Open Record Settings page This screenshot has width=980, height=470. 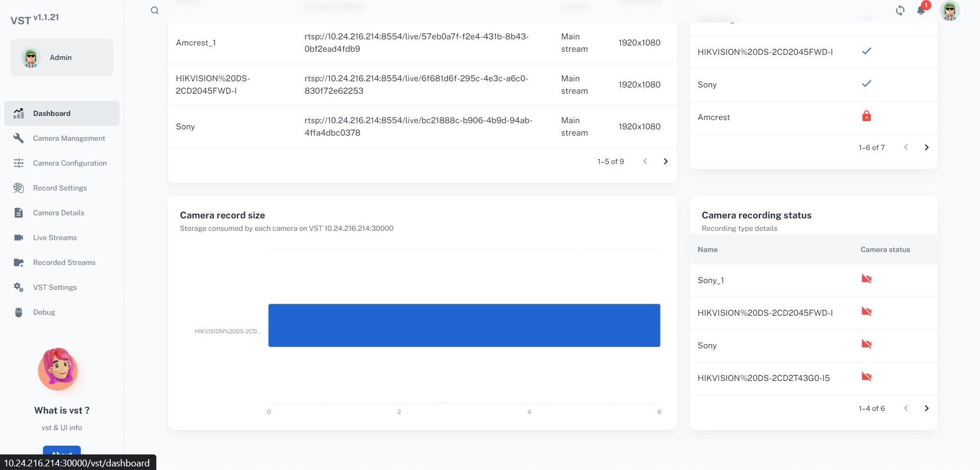[60, 188]
